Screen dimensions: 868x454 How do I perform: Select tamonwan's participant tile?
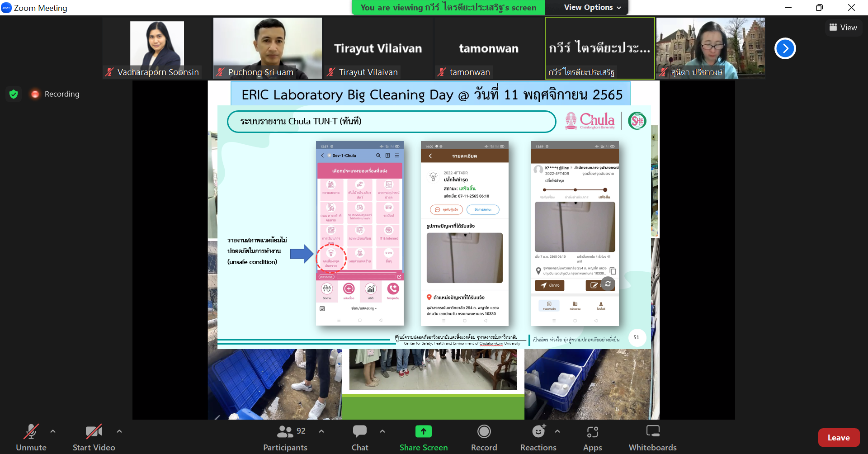click(x=489, y=48)
